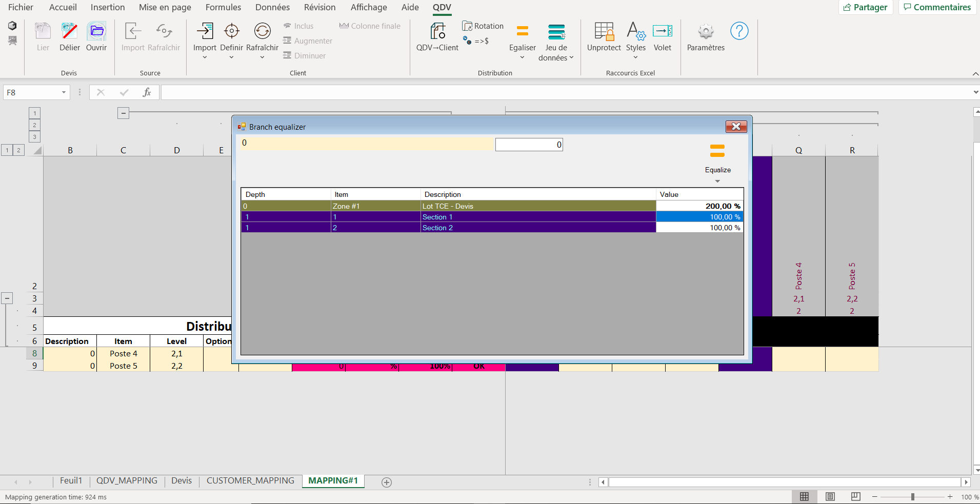Viewport: 980px width, 504px height.
Task: Click the Délier icon in Devis group
Action: click(69, 32)
